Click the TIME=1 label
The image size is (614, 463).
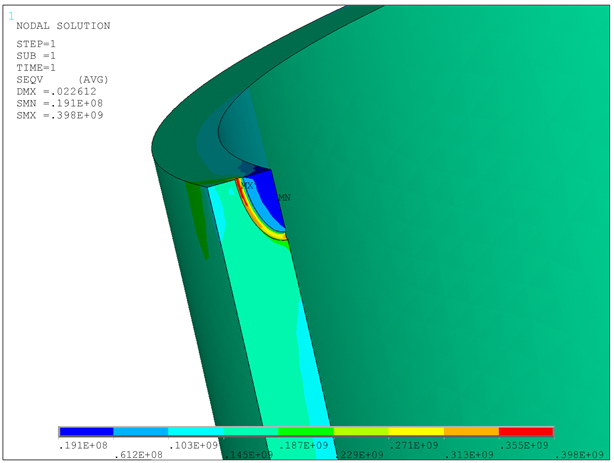[36, 67]
